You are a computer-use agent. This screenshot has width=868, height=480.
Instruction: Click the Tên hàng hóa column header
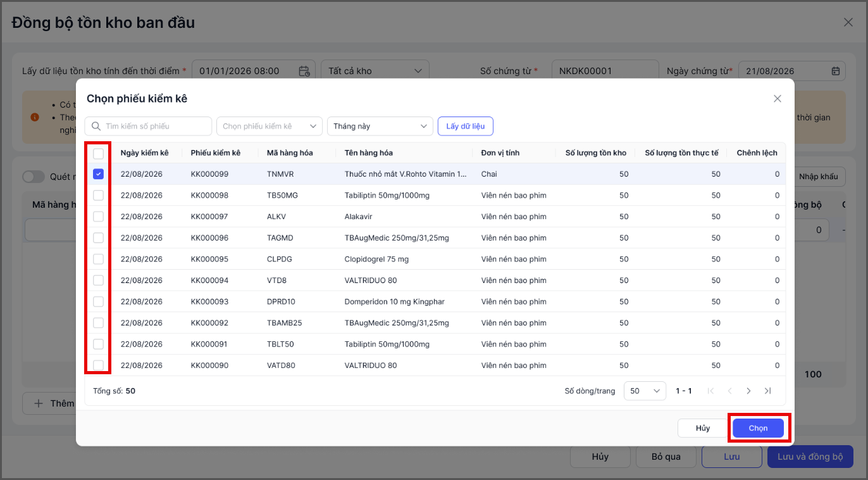pyautogui.click(x=369, y=153)
